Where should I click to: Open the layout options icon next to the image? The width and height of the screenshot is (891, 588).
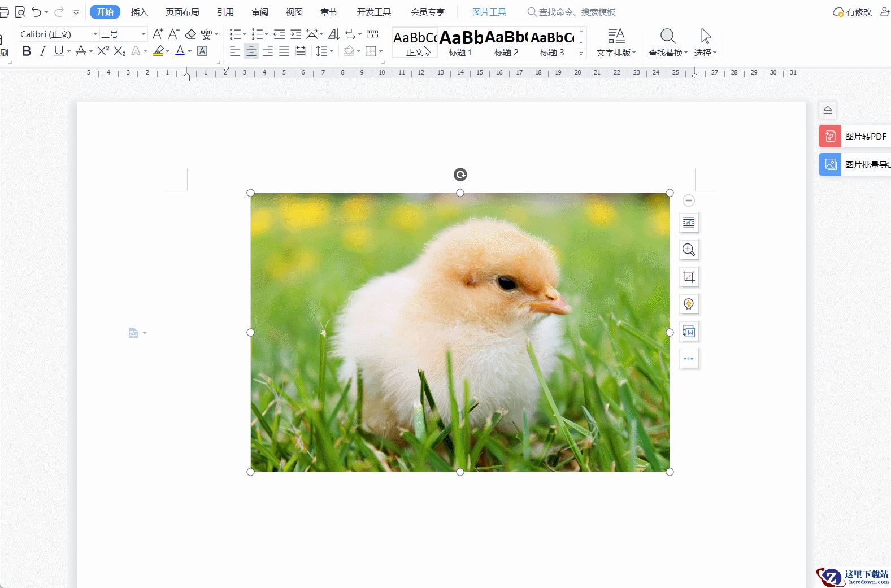coord(689,223)
